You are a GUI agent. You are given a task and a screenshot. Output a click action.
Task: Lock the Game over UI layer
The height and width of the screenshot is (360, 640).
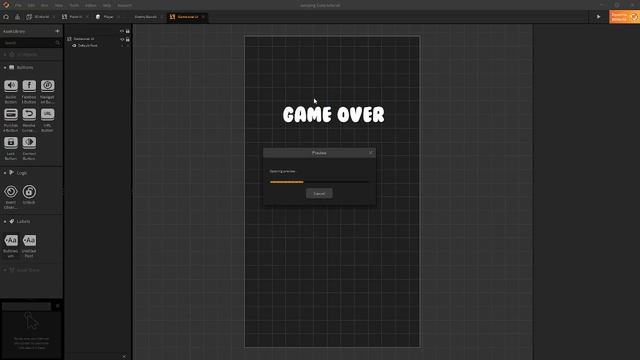point(128,39)
